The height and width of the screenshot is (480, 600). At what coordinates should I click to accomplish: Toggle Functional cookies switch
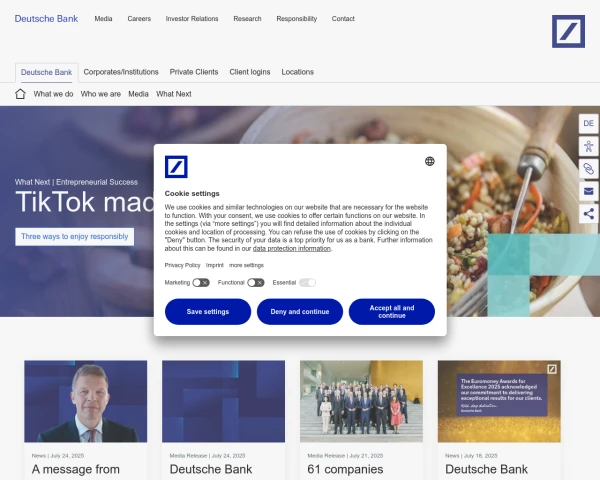pos(256,282)
